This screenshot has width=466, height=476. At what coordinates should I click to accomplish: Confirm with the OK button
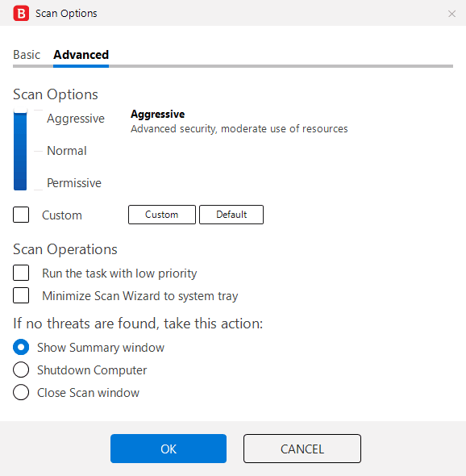169,449
